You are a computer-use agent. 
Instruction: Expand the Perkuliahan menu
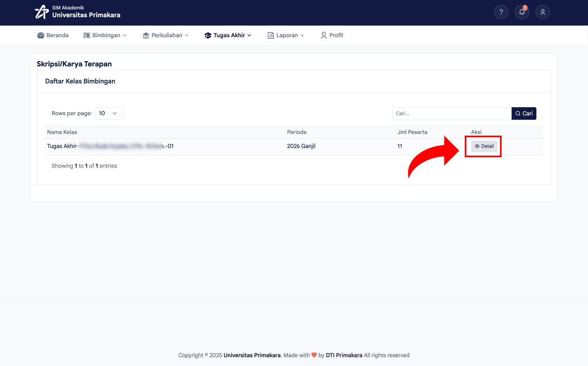166,35
